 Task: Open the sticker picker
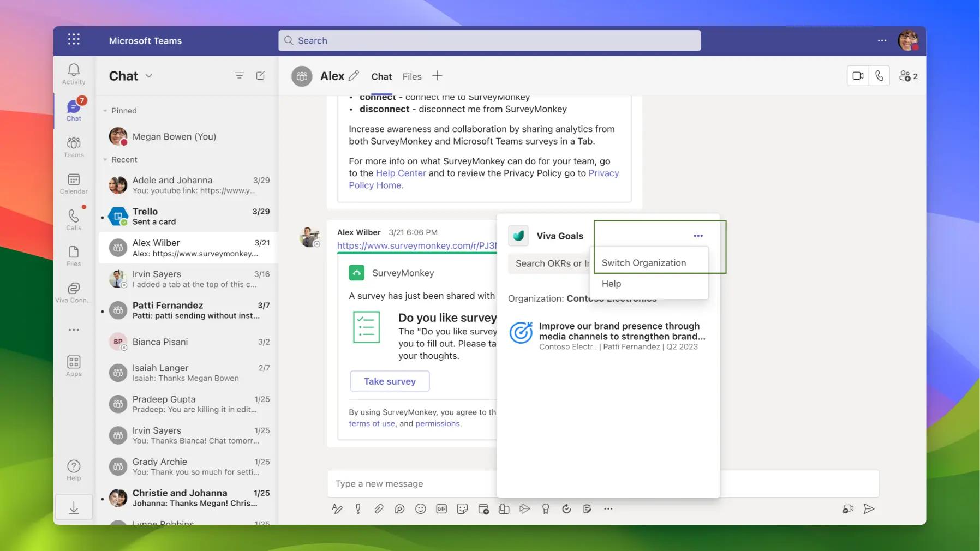(462, 508)
